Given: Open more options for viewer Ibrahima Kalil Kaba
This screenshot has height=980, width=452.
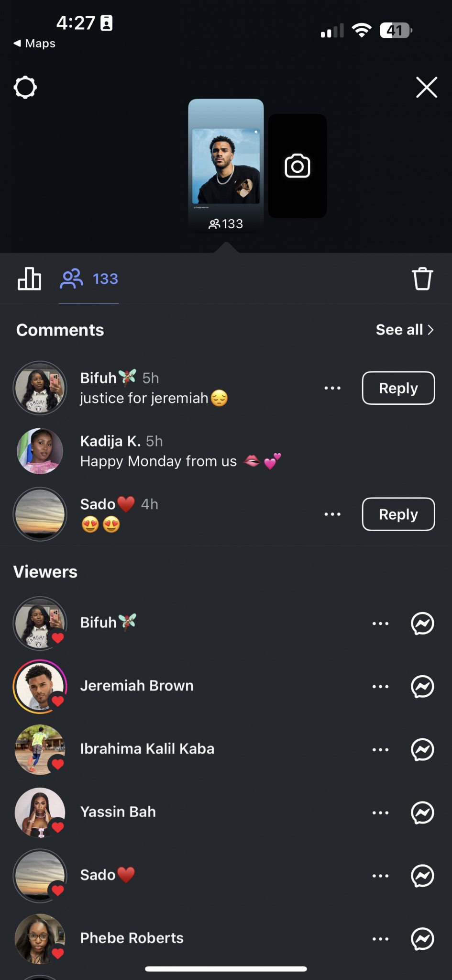Looking at the screenshot, I should click(x=380, y=750).
